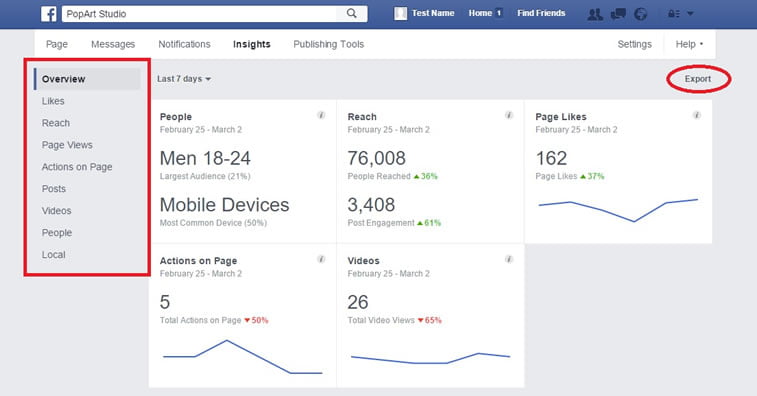Click the Page Likes line chart
Screen dimensions: 757x396
point(618,210)
